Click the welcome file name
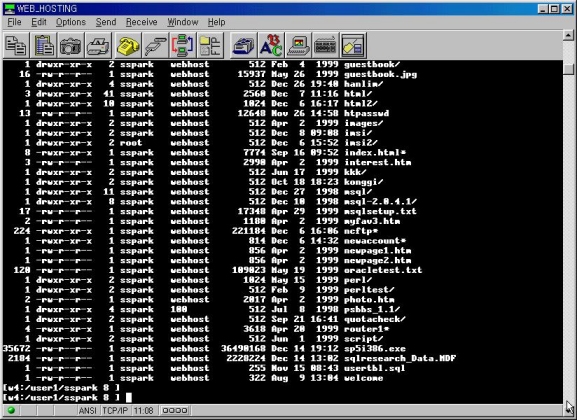 [x=364, y=378]
